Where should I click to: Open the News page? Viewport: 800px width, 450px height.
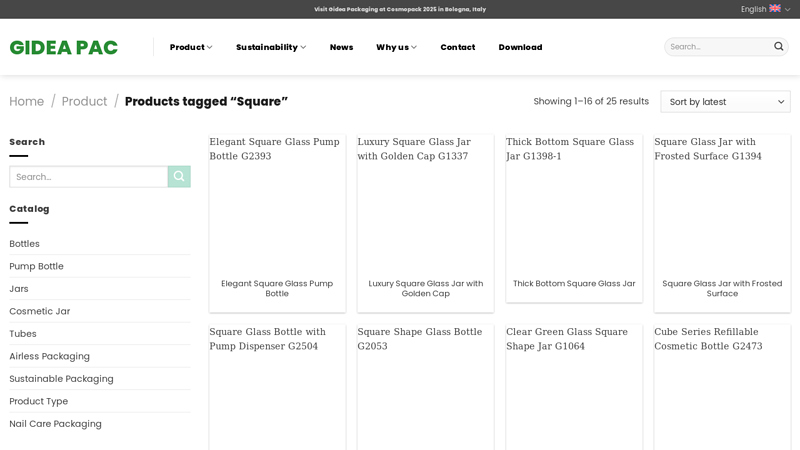341,47
